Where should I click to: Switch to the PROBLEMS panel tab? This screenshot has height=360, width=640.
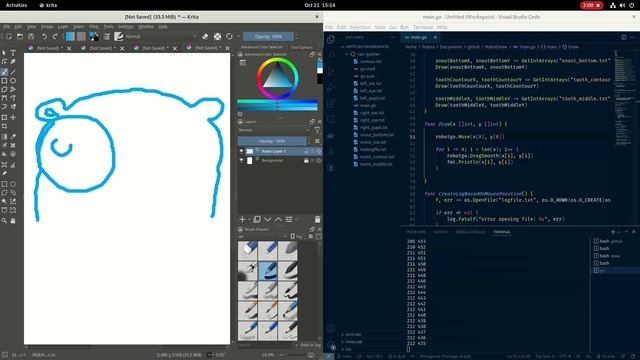(416, 232)
